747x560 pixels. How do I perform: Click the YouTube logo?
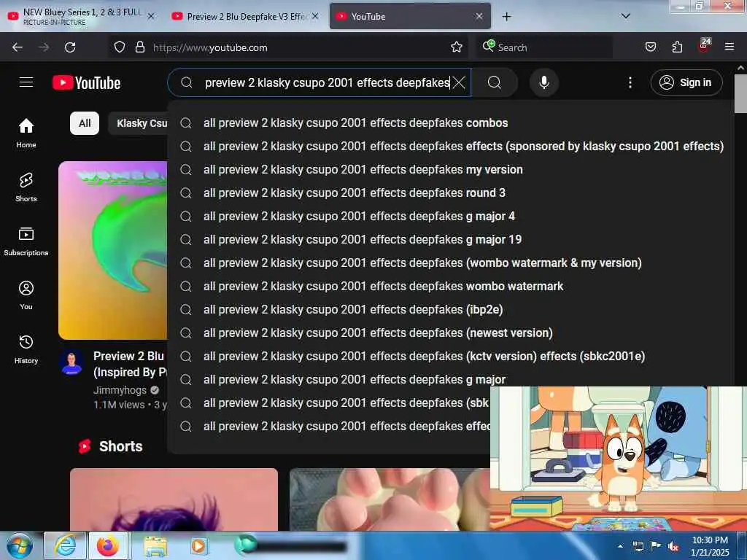point(86,83)
